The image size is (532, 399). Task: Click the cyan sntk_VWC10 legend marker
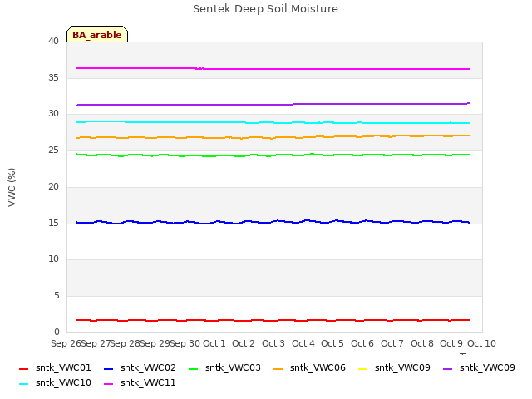(23, 384)
